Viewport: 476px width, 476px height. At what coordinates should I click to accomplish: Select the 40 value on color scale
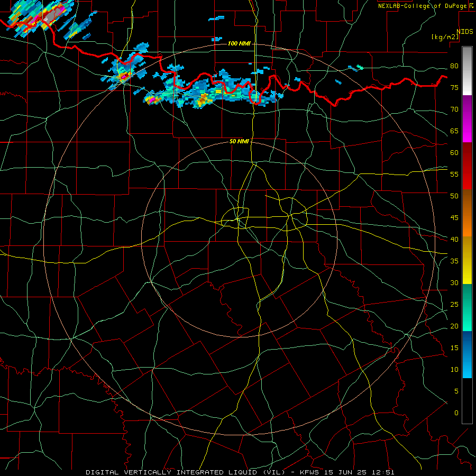454,239
